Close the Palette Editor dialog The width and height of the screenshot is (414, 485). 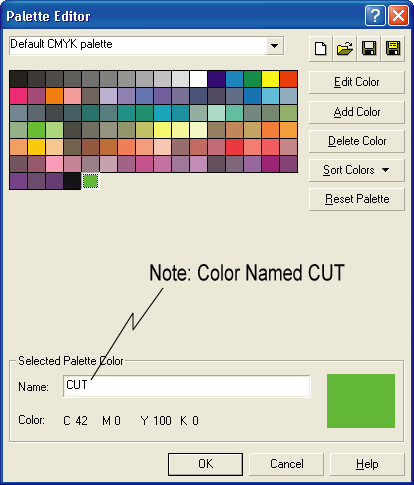pyautogui.click(x=398, y=15)
